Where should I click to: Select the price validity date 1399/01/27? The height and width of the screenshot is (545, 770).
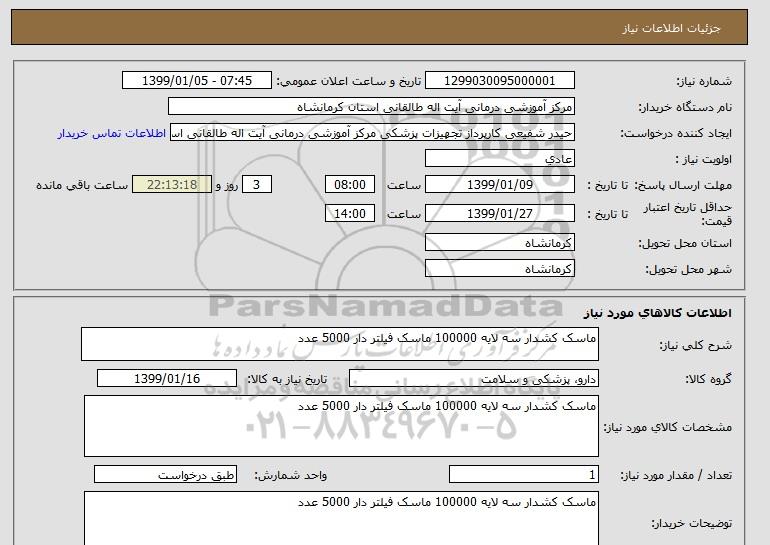[x=499, y=213]
